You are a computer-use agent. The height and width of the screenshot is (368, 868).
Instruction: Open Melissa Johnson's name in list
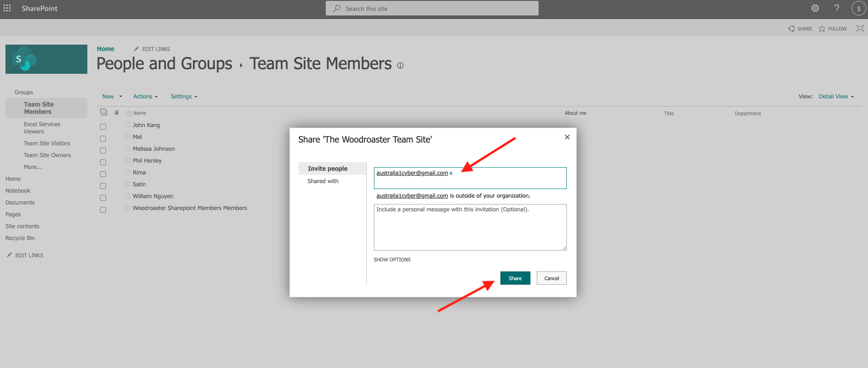tap(154, 149)
